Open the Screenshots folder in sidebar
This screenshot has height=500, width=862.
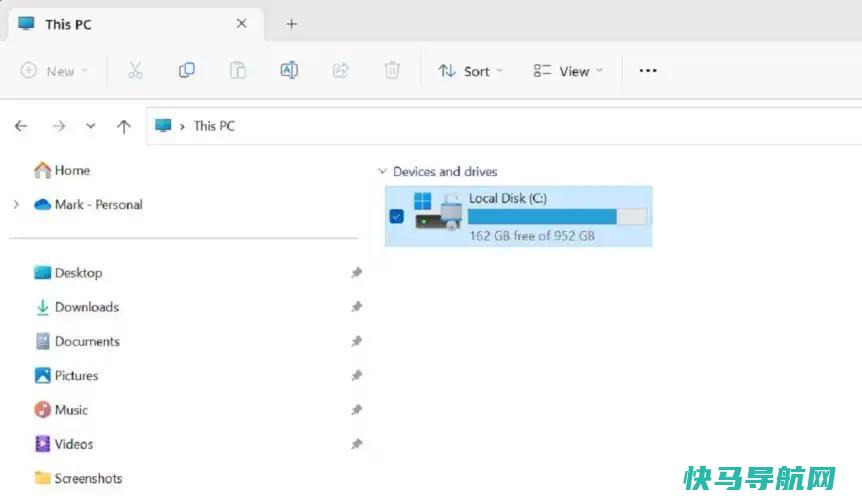78,478
